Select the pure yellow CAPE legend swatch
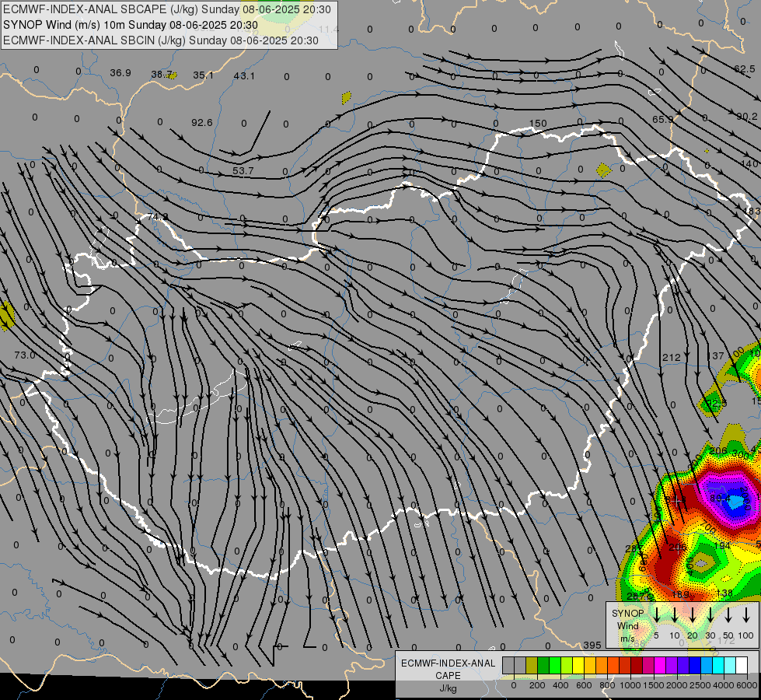This screenshot has width=761, height=700. coord(578,666)
